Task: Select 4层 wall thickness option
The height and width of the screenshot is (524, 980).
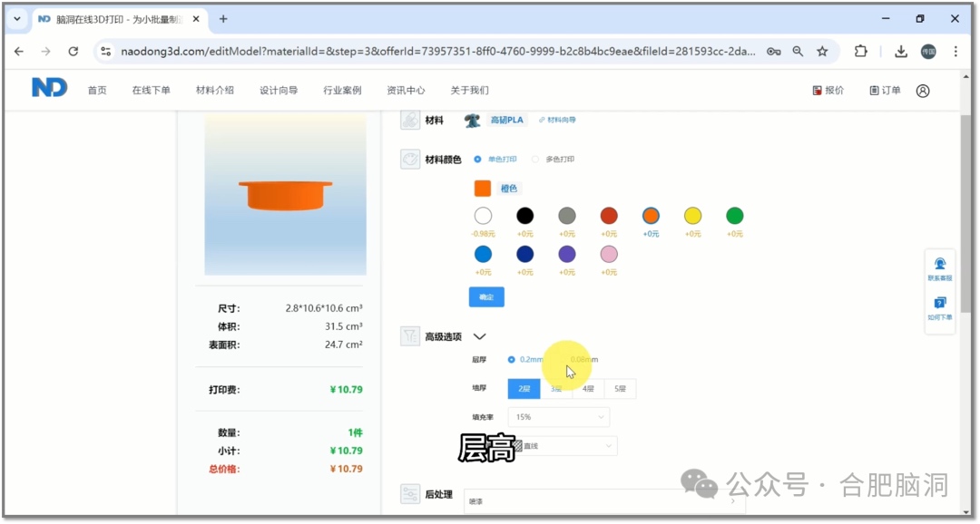Action: pos(588,389)
